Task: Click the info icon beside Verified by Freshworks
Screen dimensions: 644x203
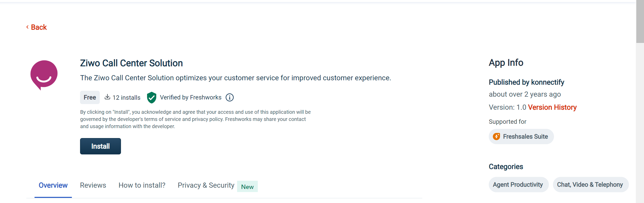Action: (x=230, y=97)
